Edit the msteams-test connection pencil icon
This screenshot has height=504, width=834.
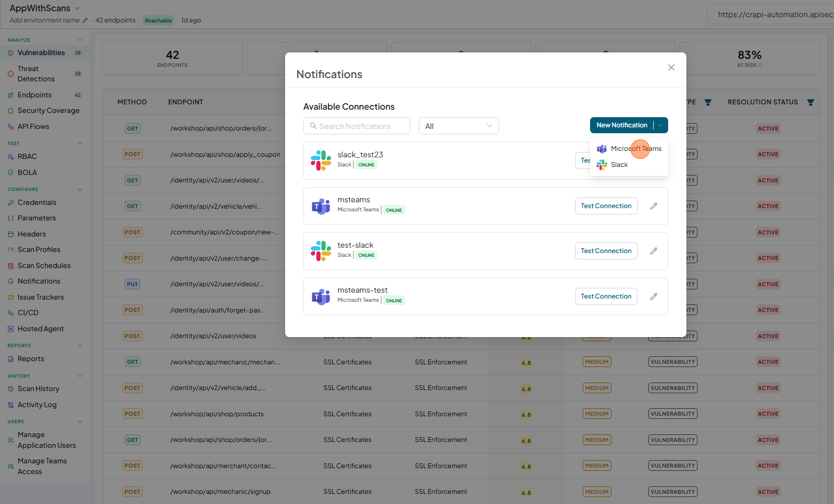(653, 296)
